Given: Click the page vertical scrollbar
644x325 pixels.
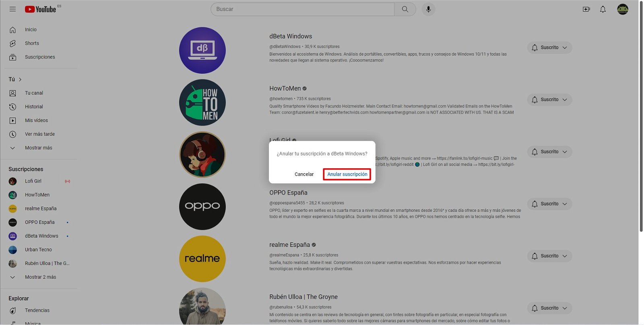Looking at the screenshot, I should point(641,117).
